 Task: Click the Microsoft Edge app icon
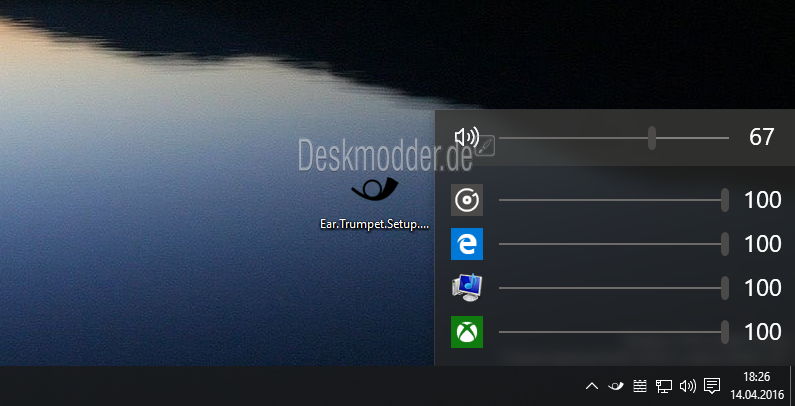pos(466,244)
